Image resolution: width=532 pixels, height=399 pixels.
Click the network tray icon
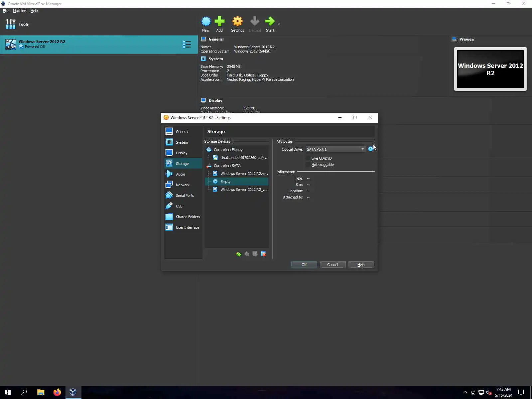481,392
